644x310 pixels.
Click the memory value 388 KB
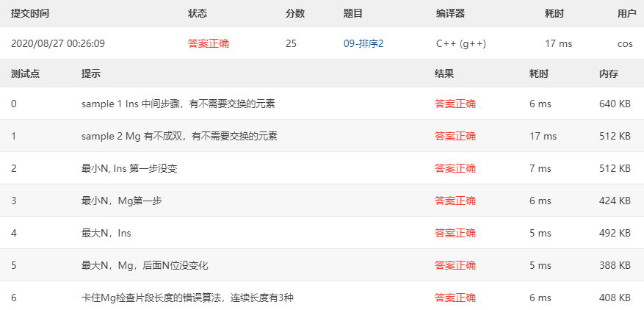pyautogui.click(x=615, y=266)
